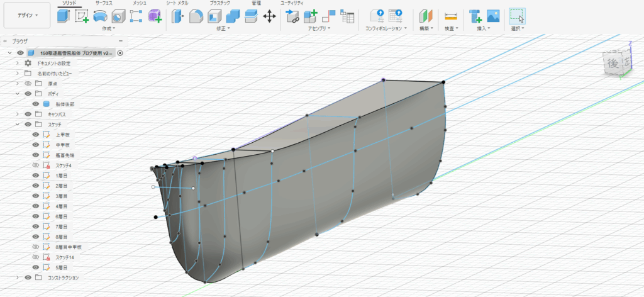Click the Joint tool icon
Image resolution: width=644 pixels, height=297 pixels.
tap(292, 16)
